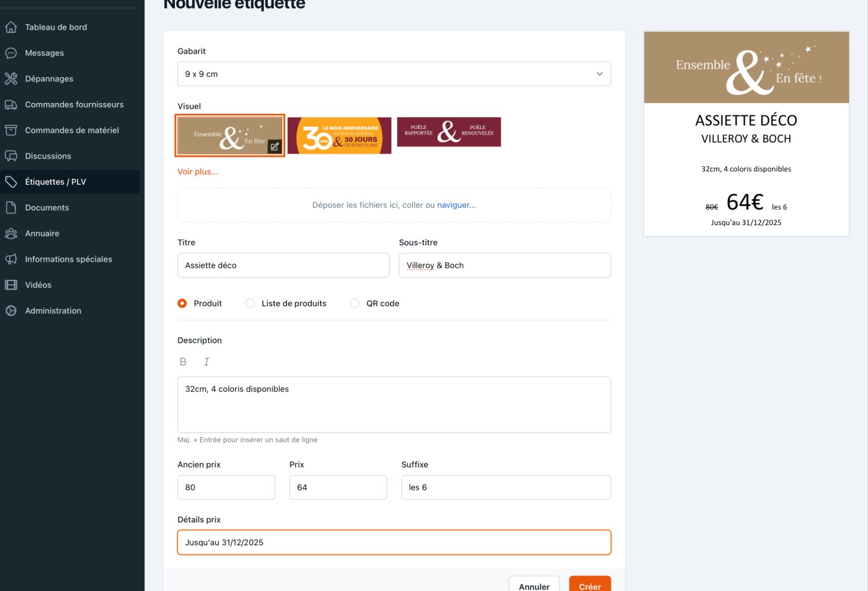868x591 pixels.
Task: Click the Annuaire people icon
Action: tap(11, 234)
